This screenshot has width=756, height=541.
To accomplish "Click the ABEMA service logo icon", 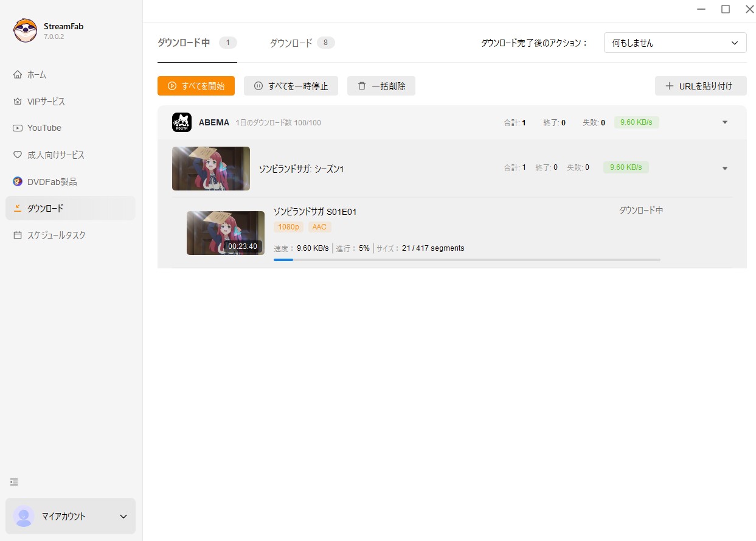I will click(182, 122).
